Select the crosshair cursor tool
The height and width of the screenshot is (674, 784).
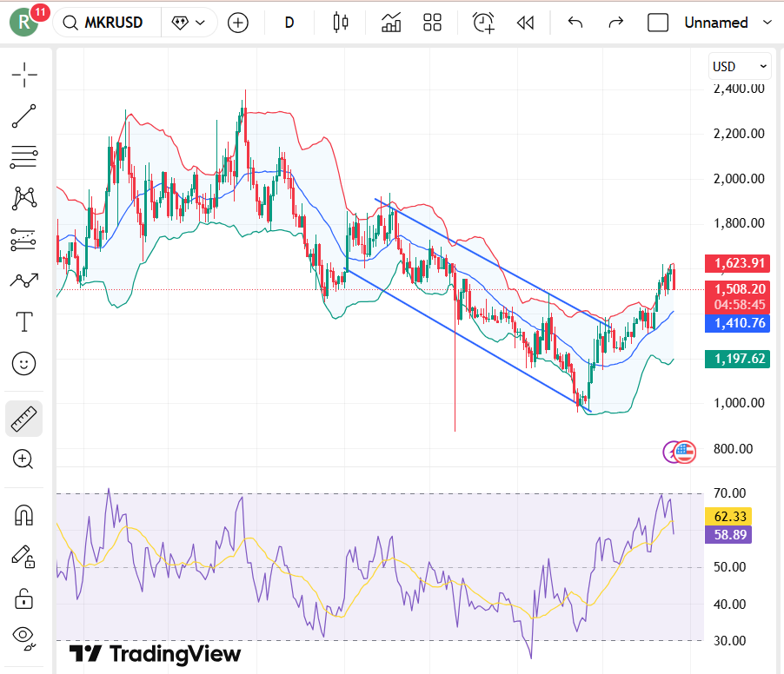tap(24, 75)
